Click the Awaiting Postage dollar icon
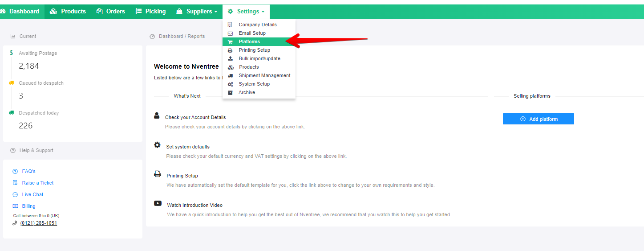The height and width of the screenshot is (251, 644). click(11, 53)
